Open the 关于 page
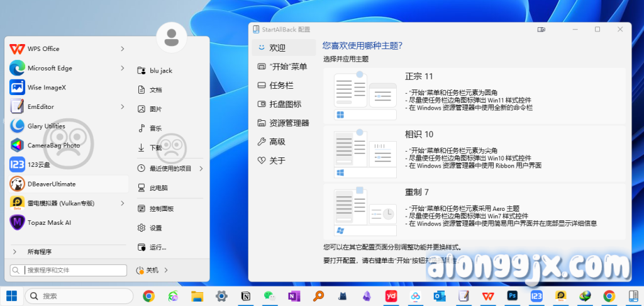 point(284,161)
